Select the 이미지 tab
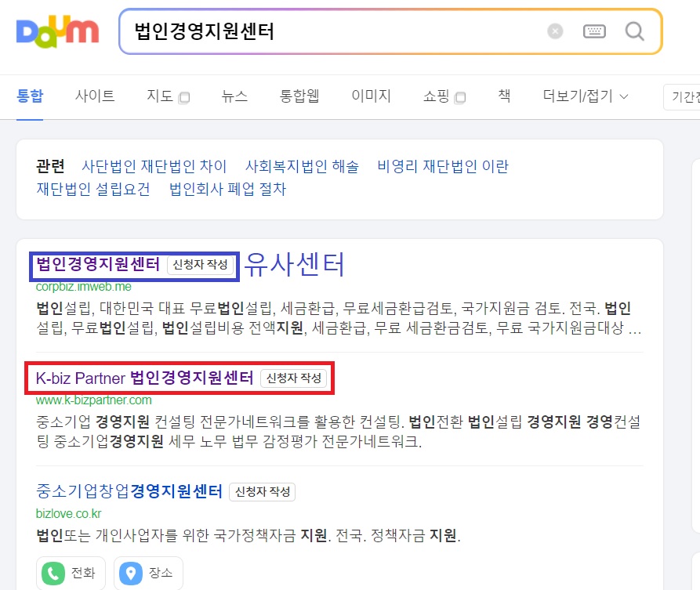This screenshot has width=700, height=590. (x=371, y=96)
